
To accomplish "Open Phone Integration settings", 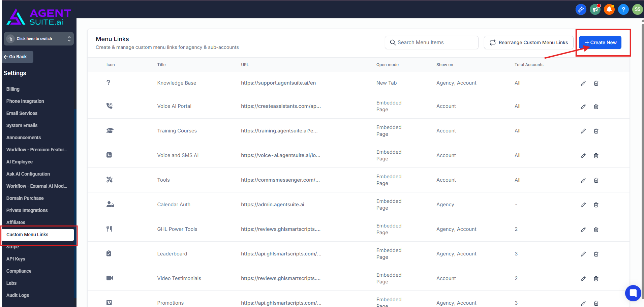I will point(25,101).
